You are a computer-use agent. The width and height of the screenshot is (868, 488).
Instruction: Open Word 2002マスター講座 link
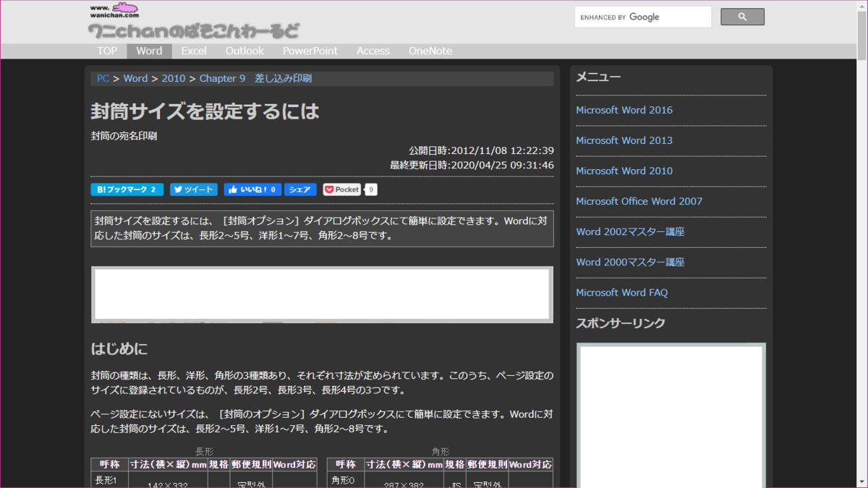(x=630, y=231)
